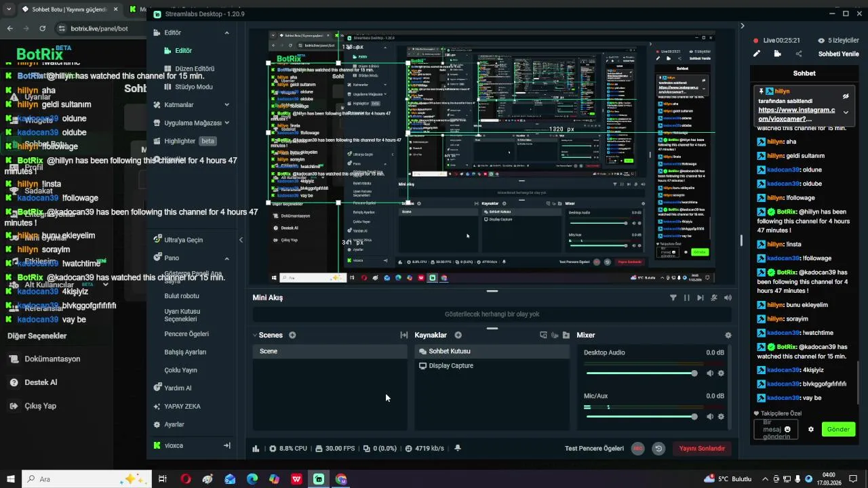Open Desktop Audio settings gear

721,373
